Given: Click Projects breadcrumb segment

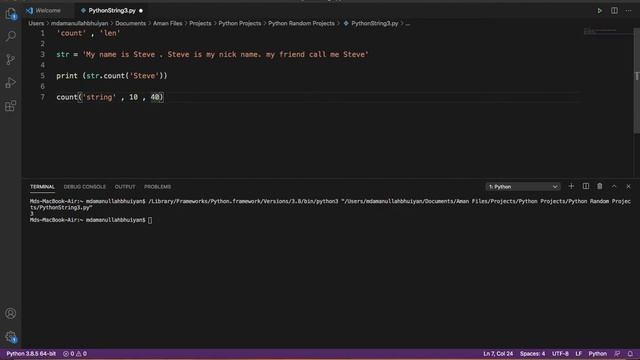Looking at the screenshot, I should pos(200,24).
